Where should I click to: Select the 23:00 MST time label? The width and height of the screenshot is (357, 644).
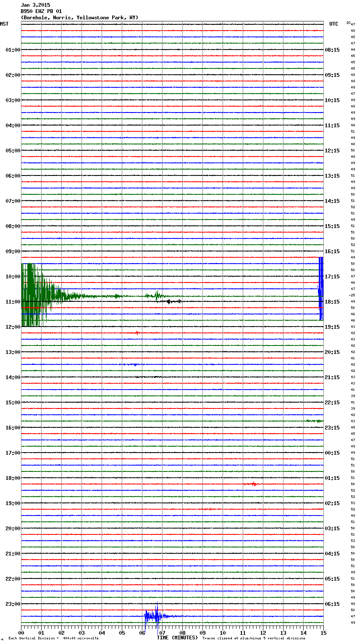coord(13,604)
